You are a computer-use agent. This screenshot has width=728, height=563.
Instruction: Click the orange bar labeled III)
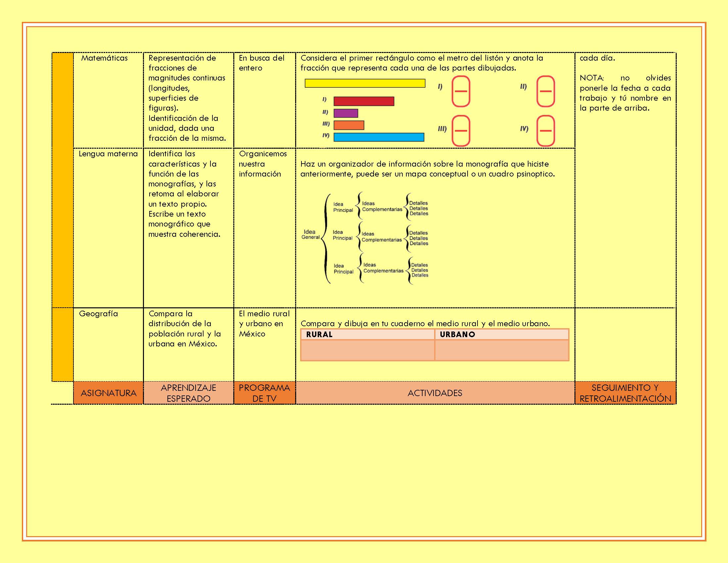pyautogui.click(x=349, y=125)
